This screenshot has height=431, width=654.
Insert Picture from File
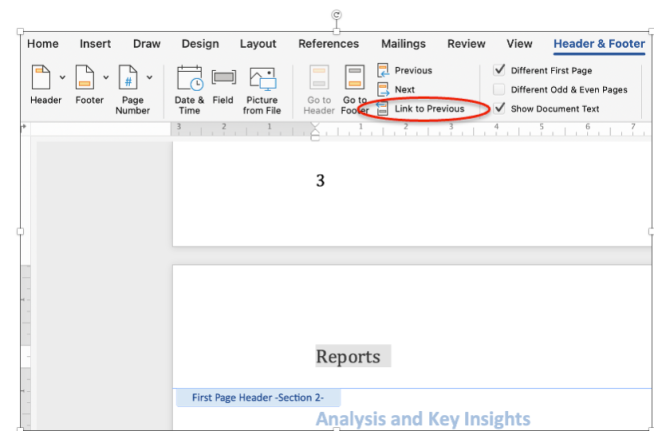[261, 79]
